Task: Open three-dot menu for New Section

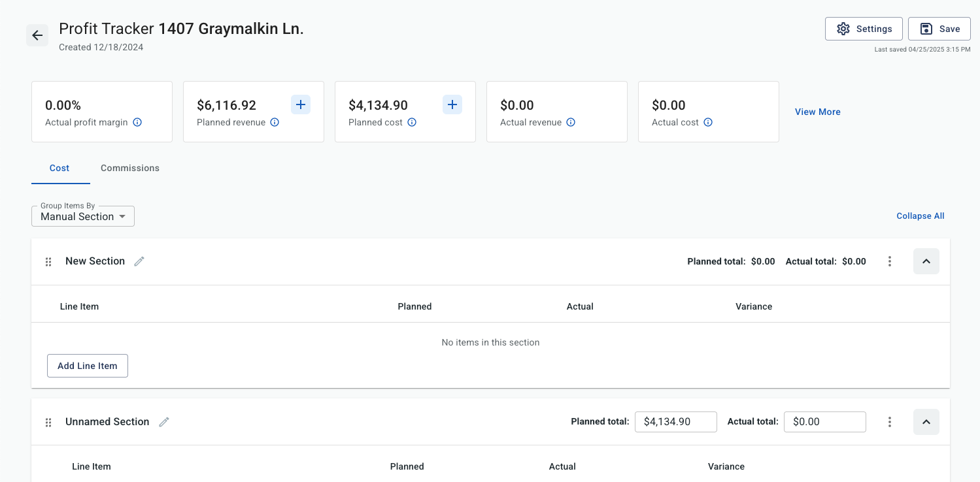Action: [890, 261]
